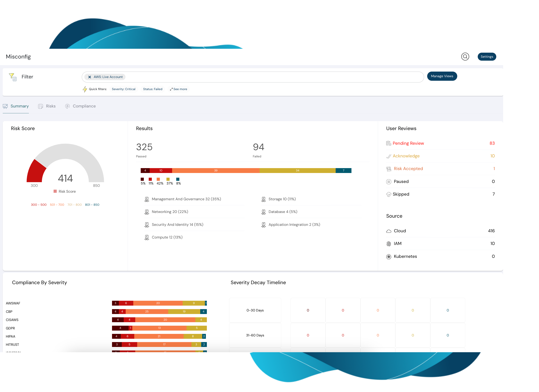539x392 pixels.
Task: Select the Kubernetes source icon
Action: click(x=389, y=256)
